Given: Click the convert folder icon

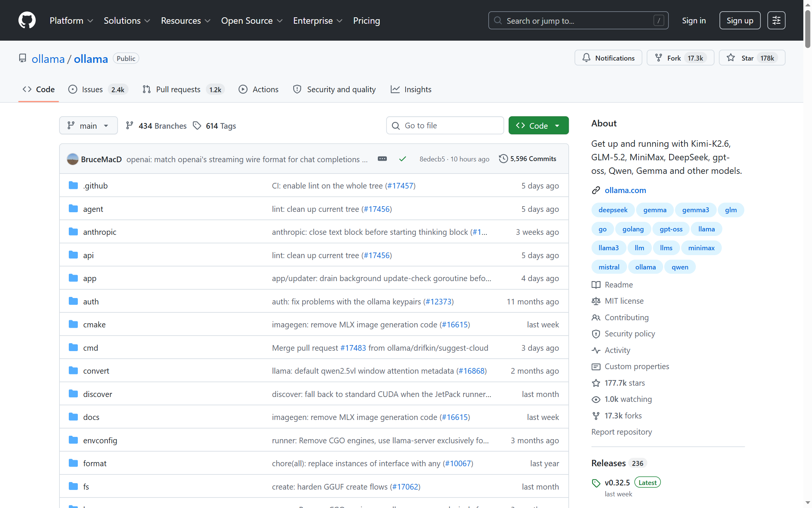Looking at the screenshot, I should (x=73, y=371).
